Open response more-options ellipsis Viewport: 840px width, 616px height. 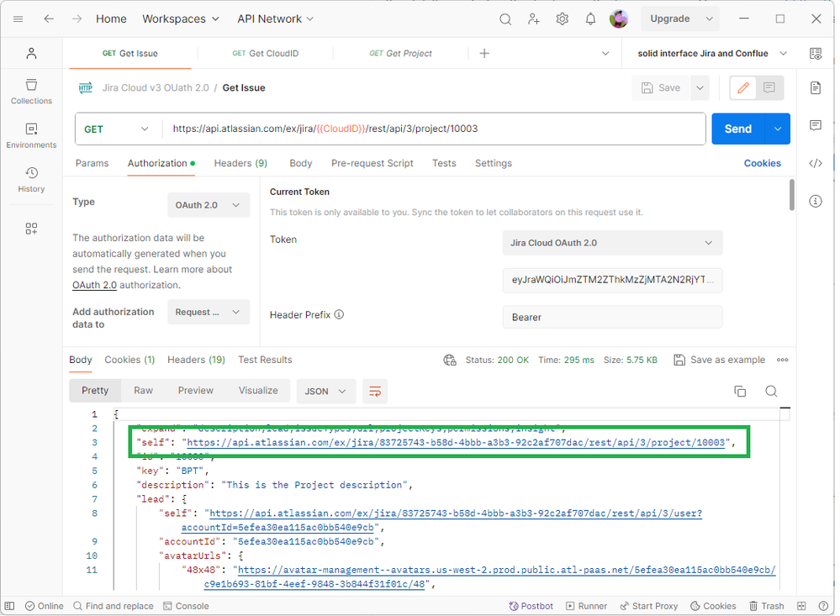coord(783,360)
